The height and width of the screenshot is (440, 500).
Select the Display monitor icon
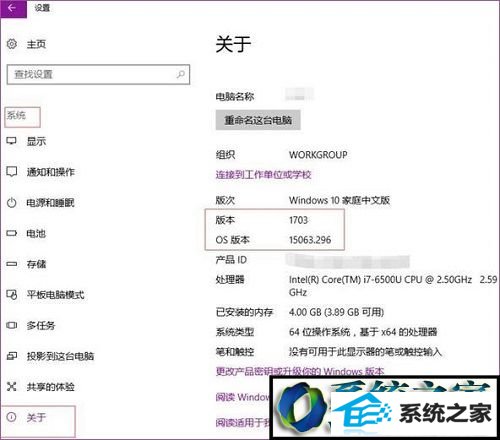12,141
